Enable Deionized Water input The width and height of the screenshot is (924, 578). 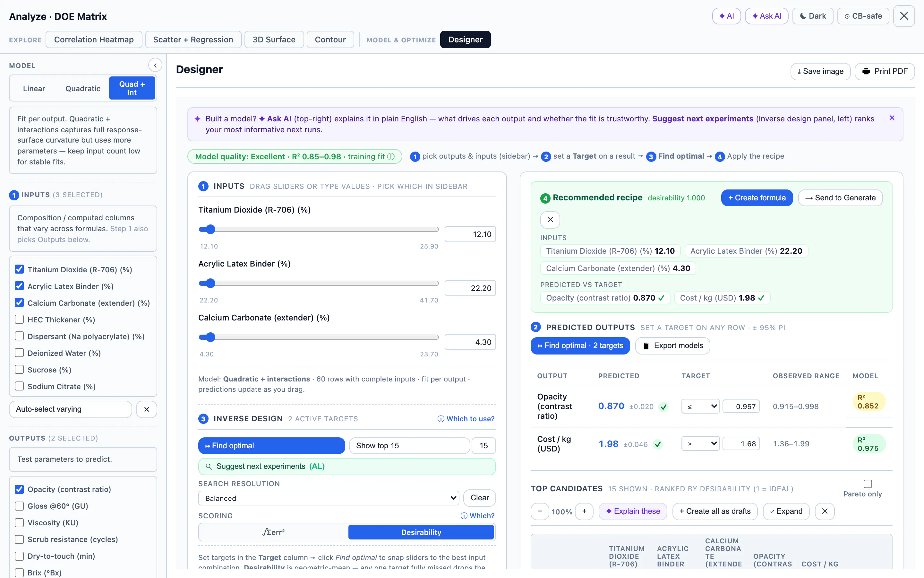point(19,353)
